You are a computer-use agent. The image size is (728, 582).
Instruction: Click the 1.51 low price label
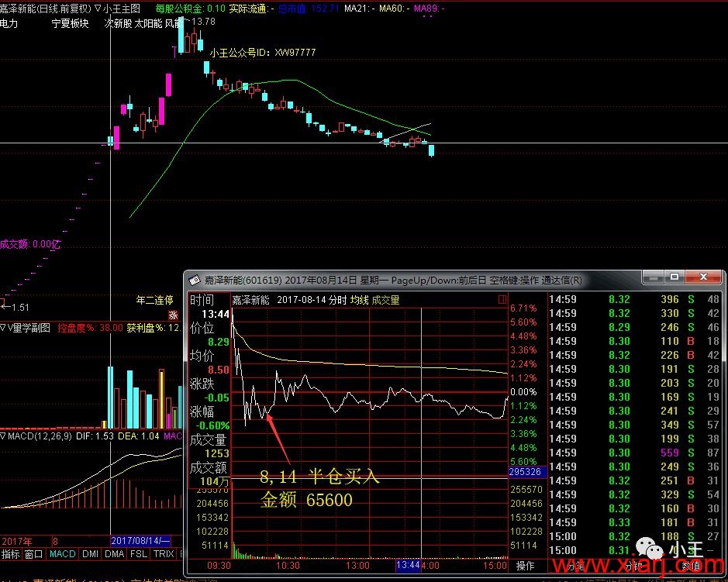[x=20, y=307]
